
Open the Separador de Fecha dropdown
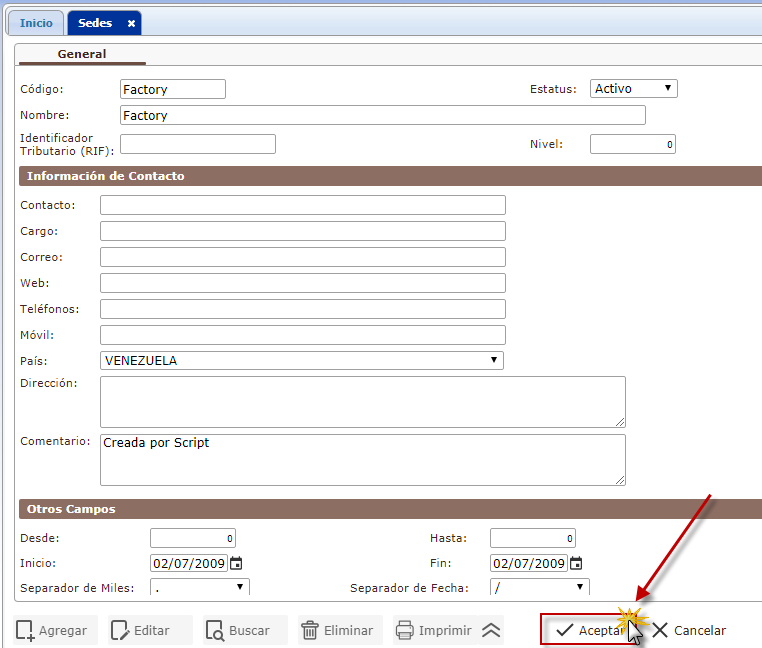point(540,587)
